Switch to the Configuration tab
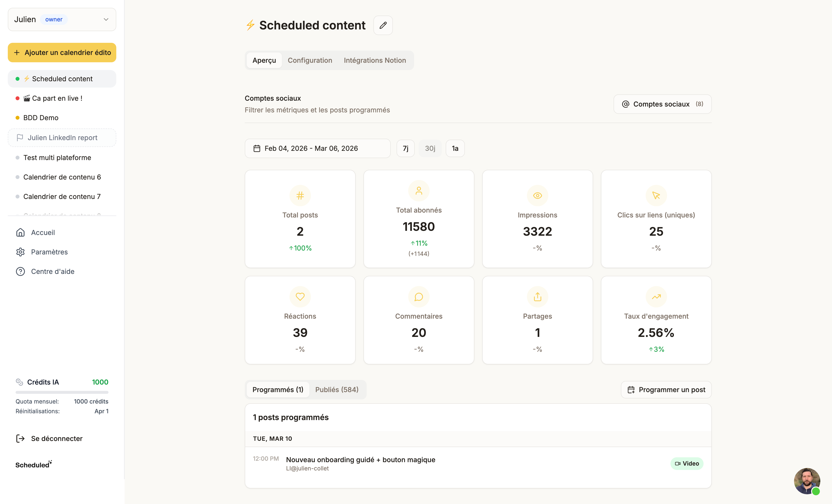 (x=310, y=60)
